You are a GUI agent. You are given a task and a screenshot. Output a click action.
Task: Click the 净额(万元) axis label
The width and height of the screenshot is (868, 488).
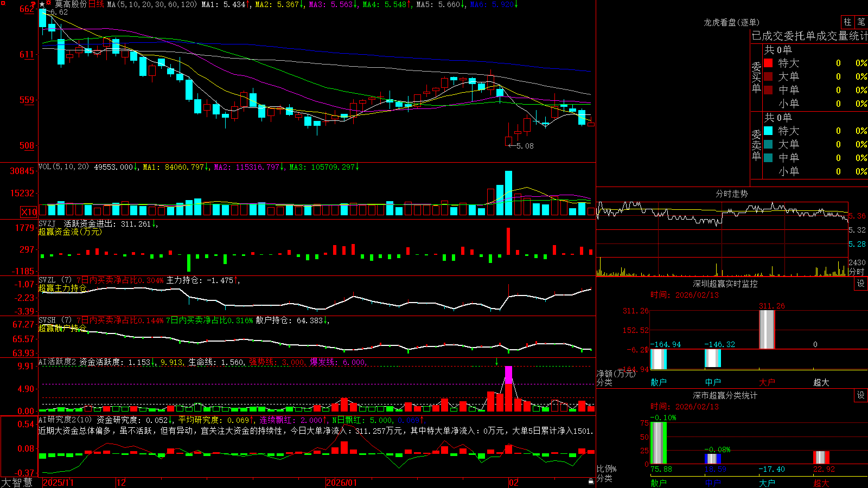coord(616,374)
